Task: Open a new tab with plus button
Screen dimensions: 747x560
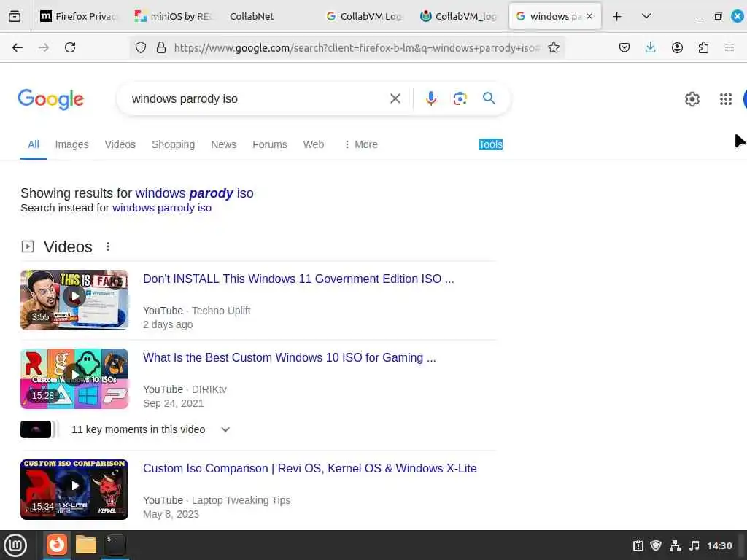Action: tap(617, 16)
